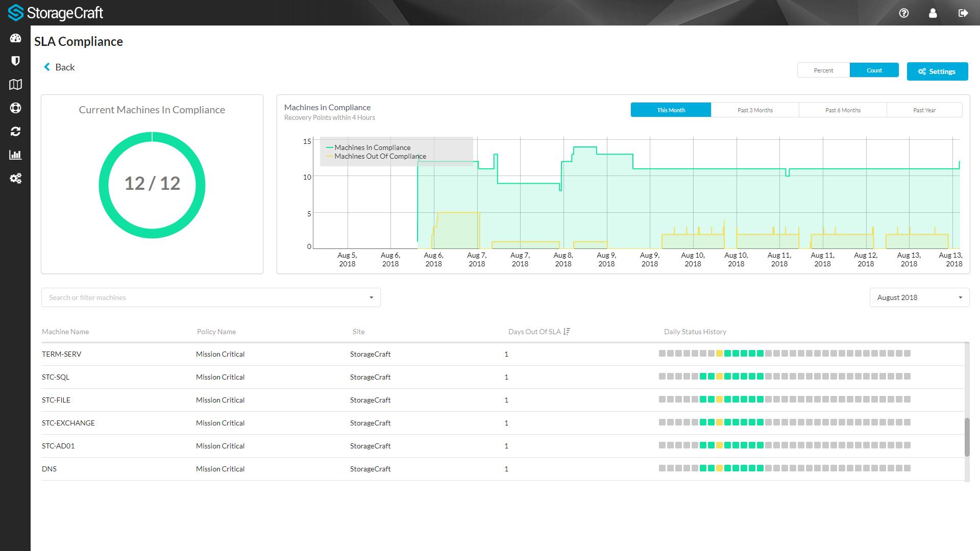This screenshot has height=551, width=980.
Task: Click the Settings button
Action: 937,71
